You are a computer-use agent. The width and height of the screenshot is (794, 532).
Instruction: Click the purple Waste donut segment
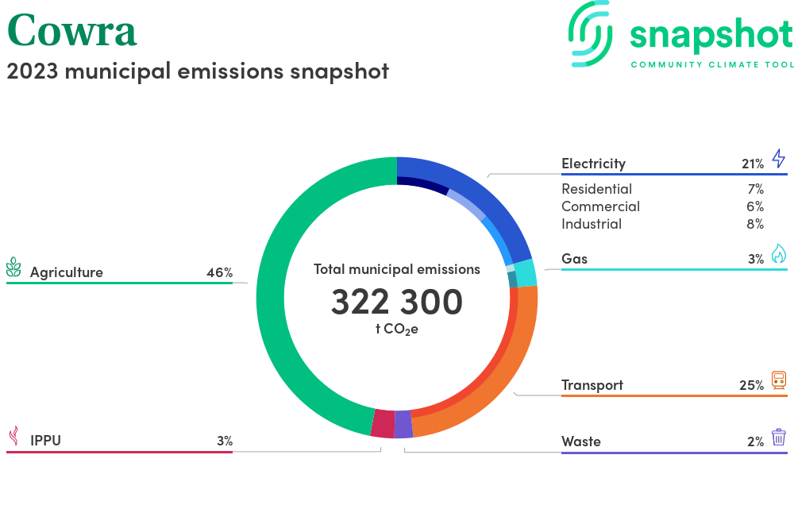pos(403,424)
